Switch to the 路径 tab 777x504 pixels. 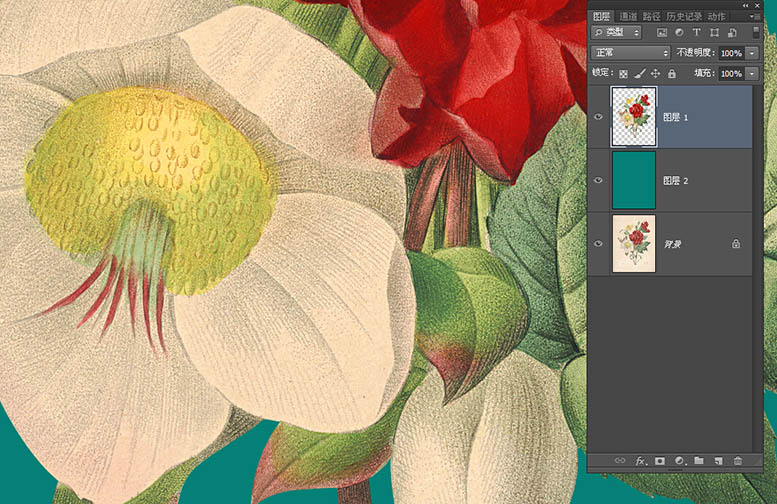[x=652, y=16]
